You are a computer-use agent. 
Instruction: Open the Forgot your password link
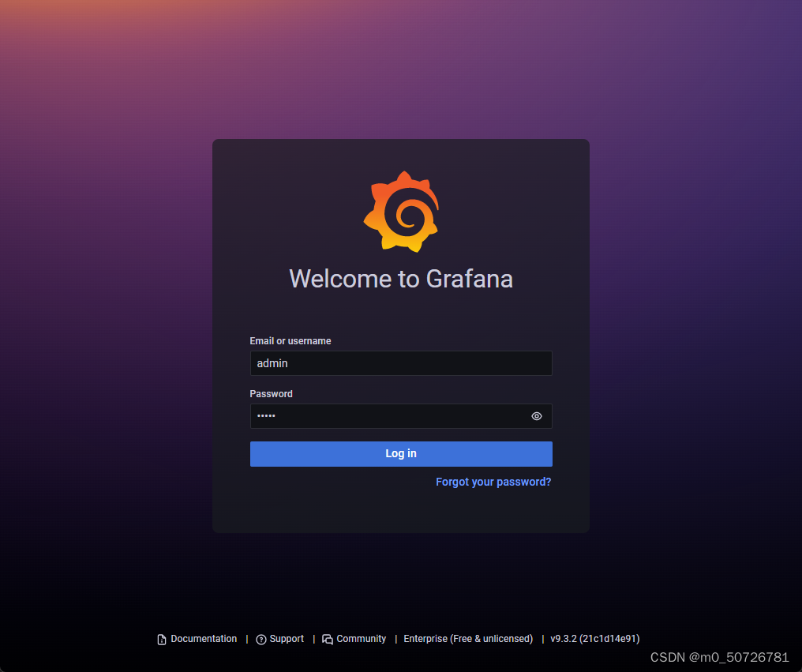click(x=493, y=482)
